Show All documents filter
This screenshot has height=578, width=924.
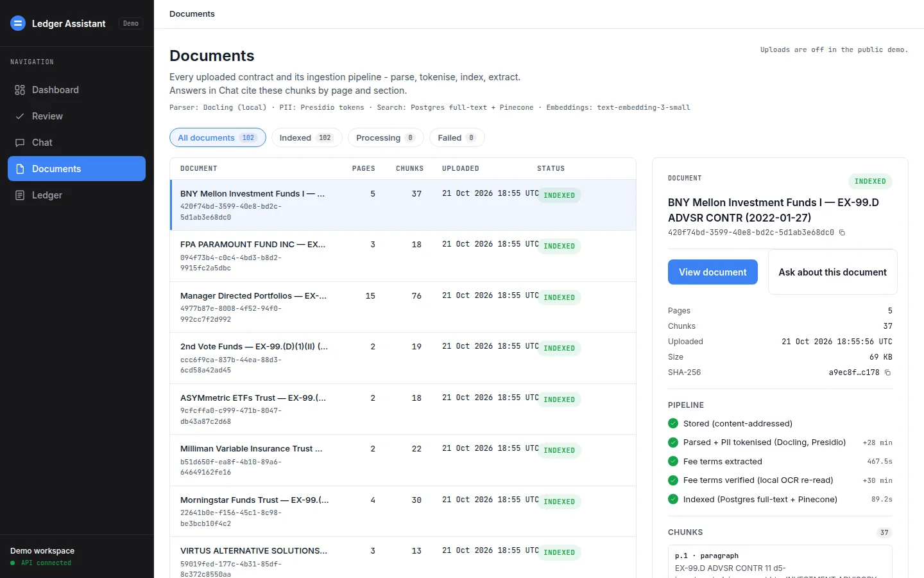tap(218, 137)
